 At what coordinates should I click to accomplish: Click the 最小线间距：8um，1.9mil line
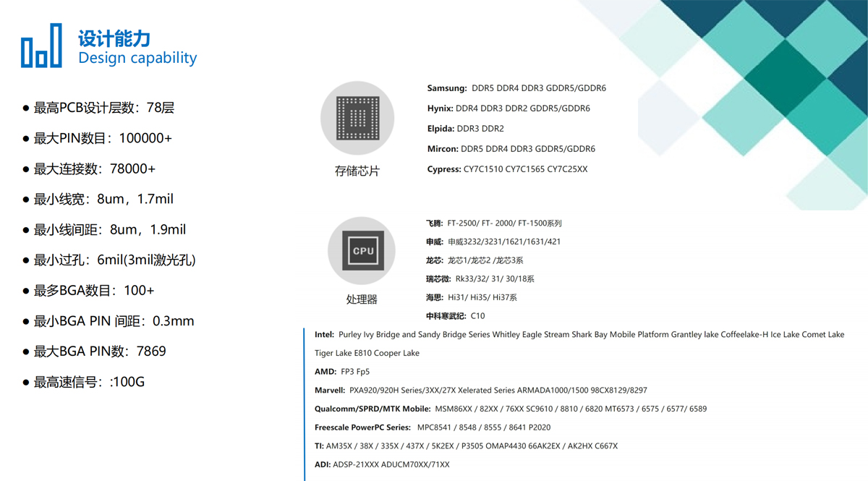(x=104, y=229)
